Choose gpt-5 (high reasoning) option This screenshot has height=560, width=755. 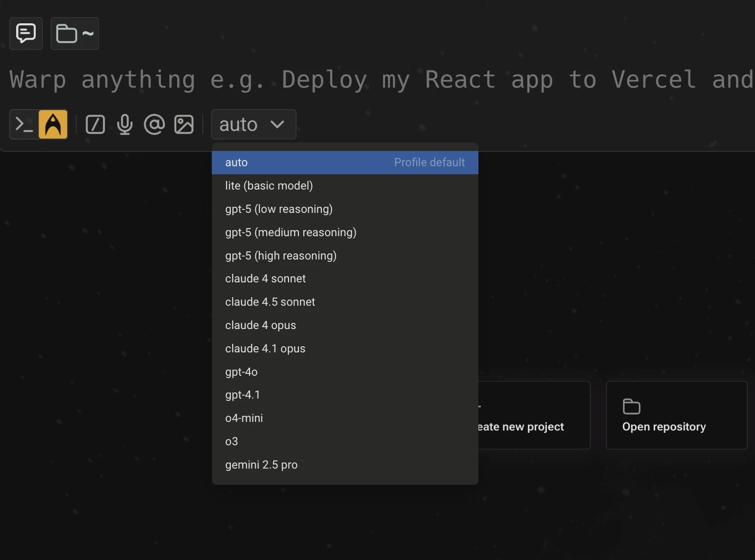tap(280, 256)
